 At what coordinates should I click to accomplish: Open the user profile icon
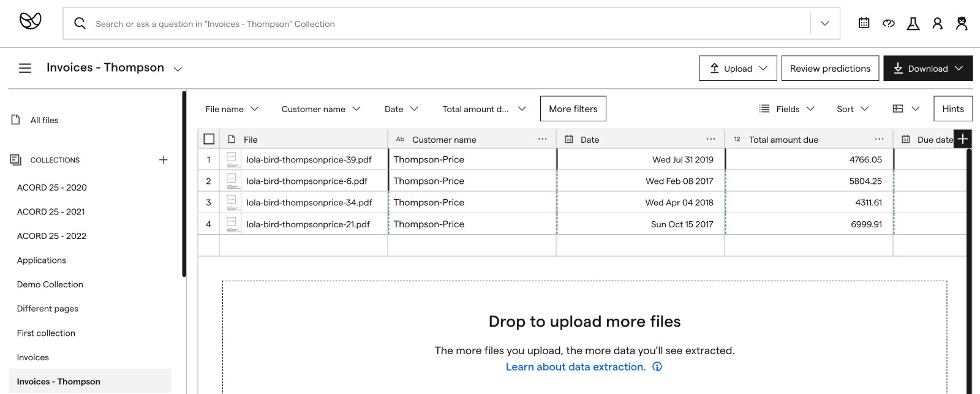[x=938, y=23]
